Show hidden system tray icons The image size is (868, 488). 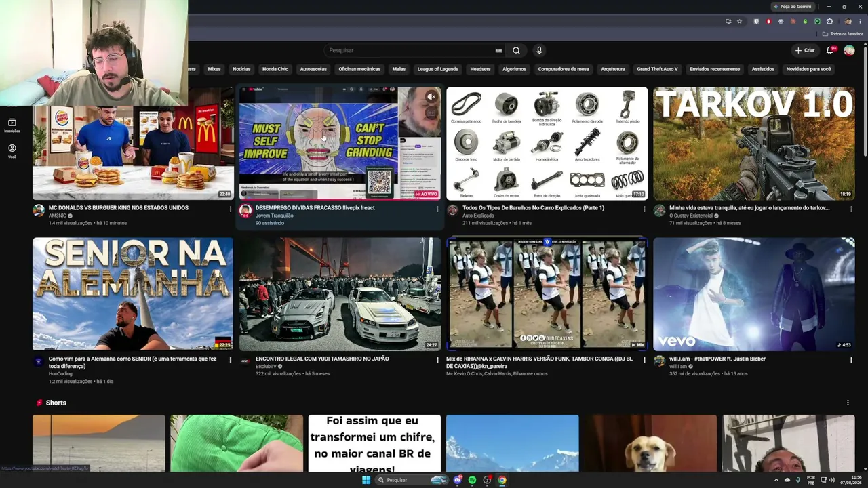776,480
